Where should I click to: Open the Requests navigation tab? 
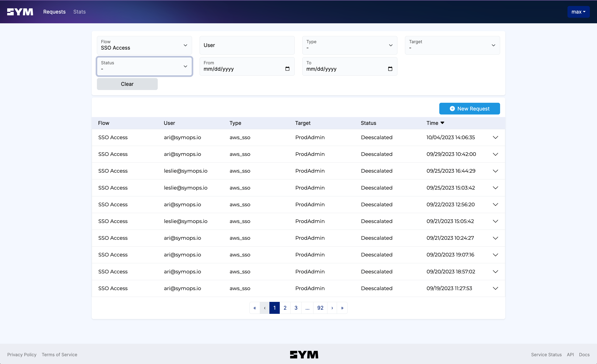tap(54, 12)
